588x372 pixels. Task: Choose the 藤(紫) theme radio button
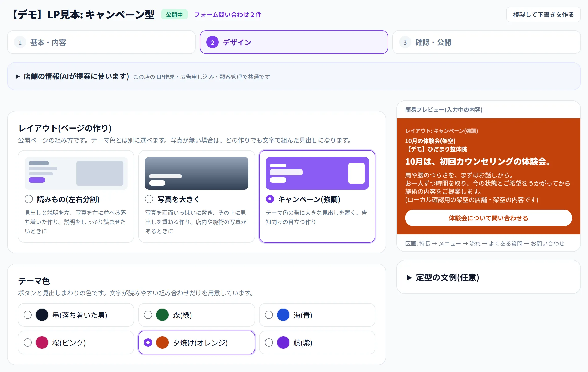click(269, 343)
